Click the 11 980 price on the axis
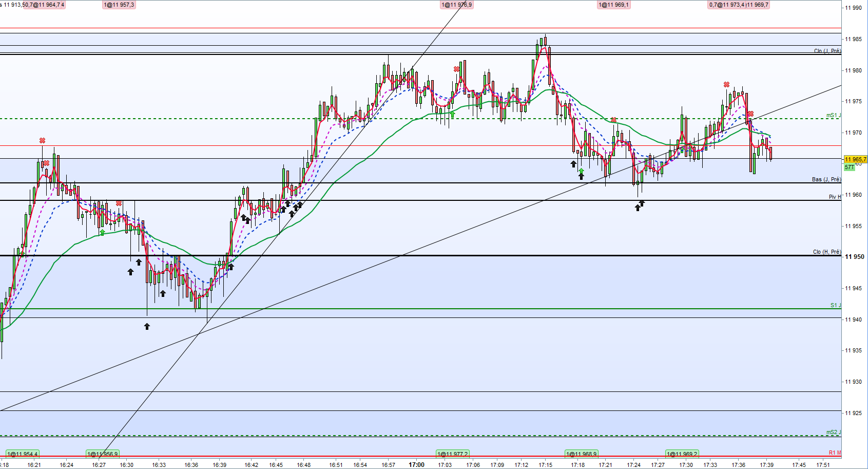 pyautogui.click(x=853, y=70)
